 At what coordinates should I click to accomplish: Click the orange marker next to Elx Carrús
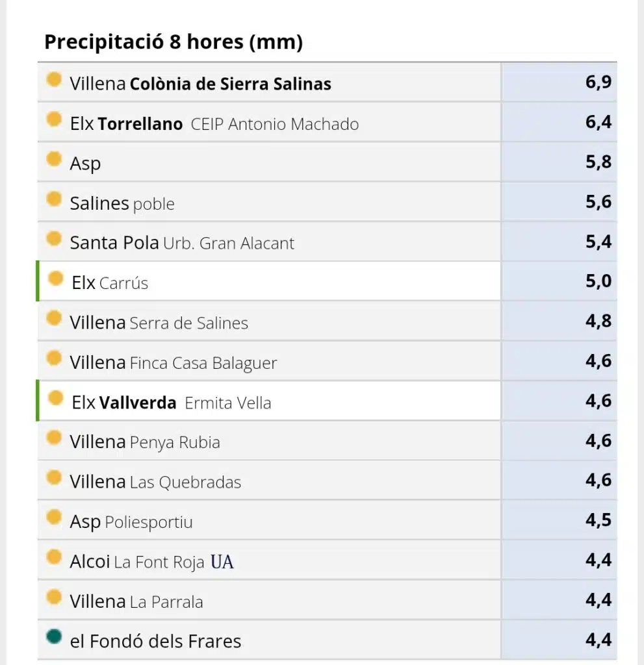coord(56,278)
